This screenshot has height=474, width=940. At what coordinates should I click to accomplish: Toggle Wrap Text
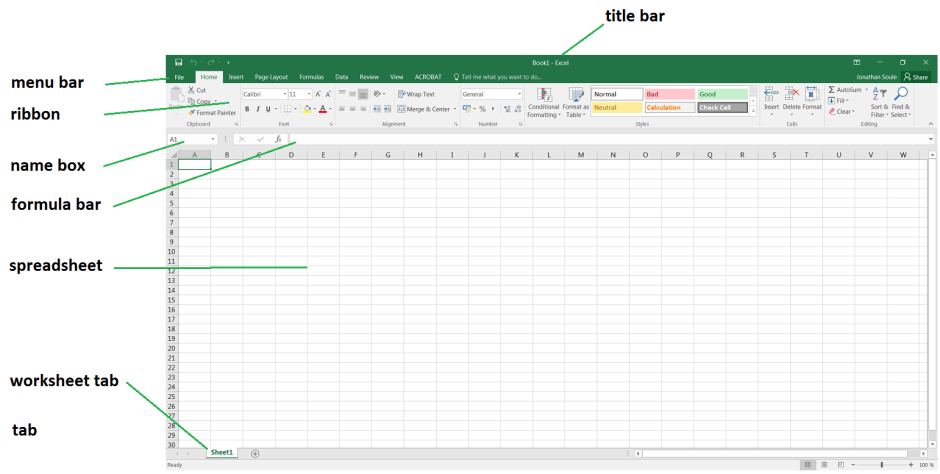(x=416, y=94)
